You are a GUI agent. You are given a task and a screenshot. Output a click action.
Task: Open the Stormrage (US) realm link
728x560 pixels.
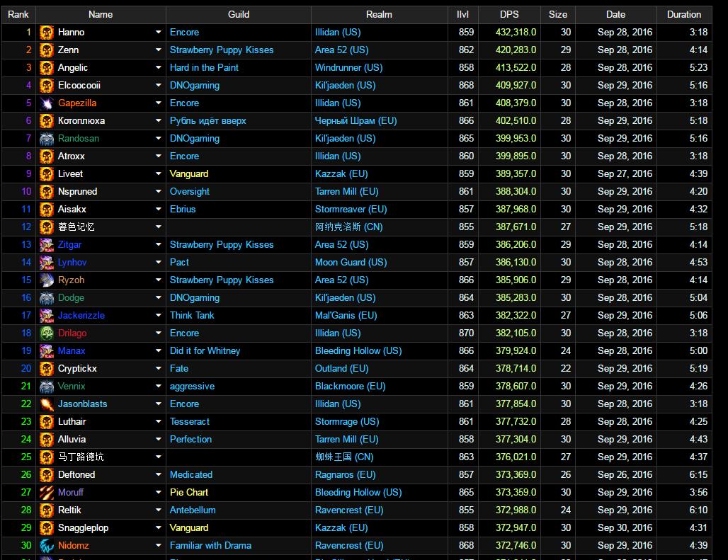[347, 422]
